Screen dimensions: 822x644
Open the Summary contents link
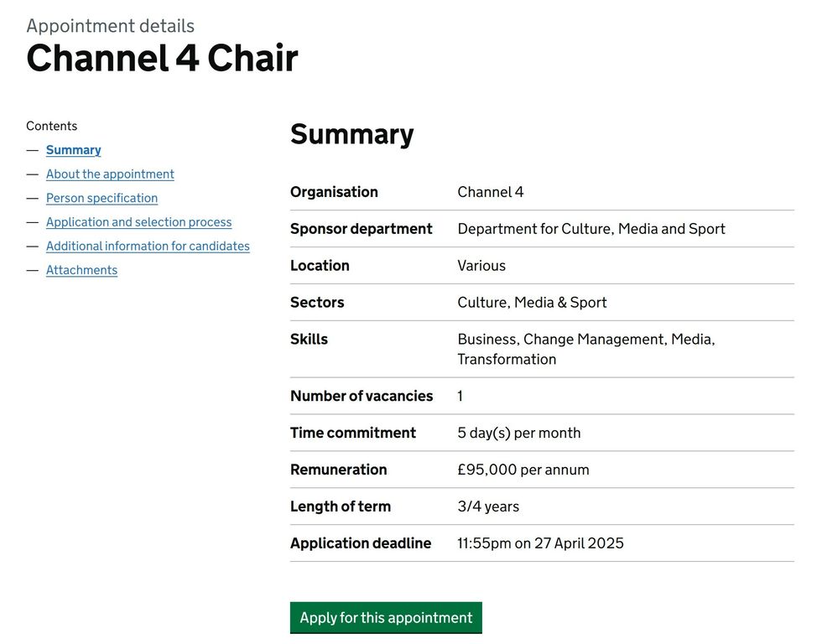pos(74,150)
